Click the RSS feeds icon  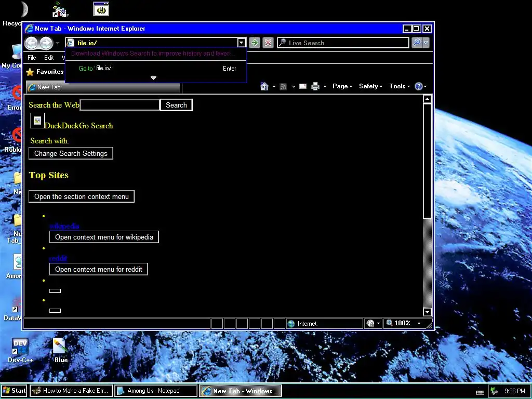click(x=283, y=87)
